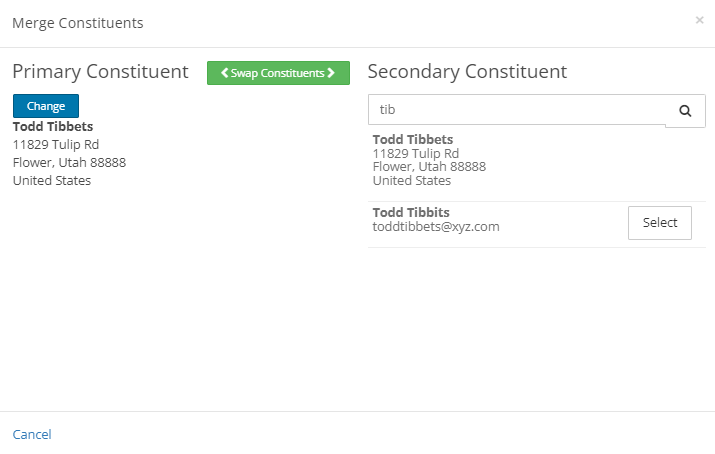Viewport: 715px width, 454px height.
Task: Click the blue Change button
Action: coord(46,106)
